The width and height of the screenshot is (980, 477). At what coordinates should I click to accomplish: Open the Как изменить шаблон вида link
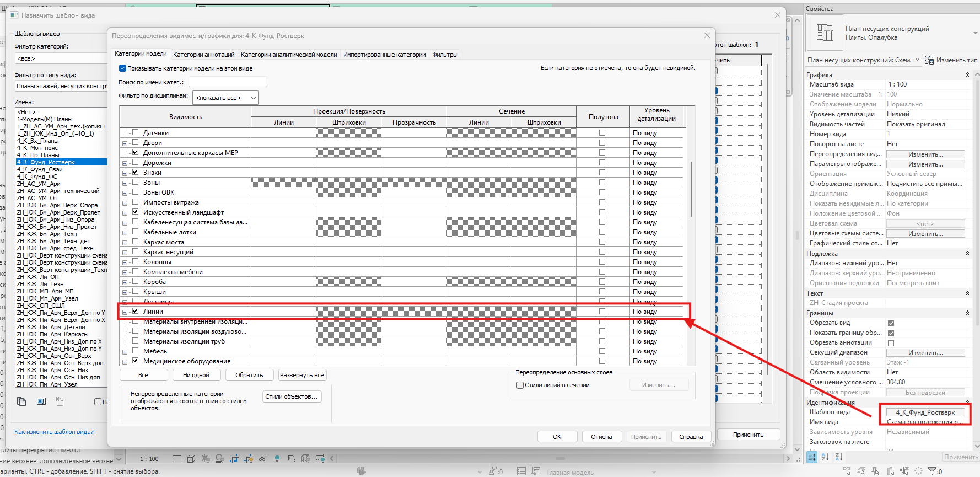(x=54, y=432)
